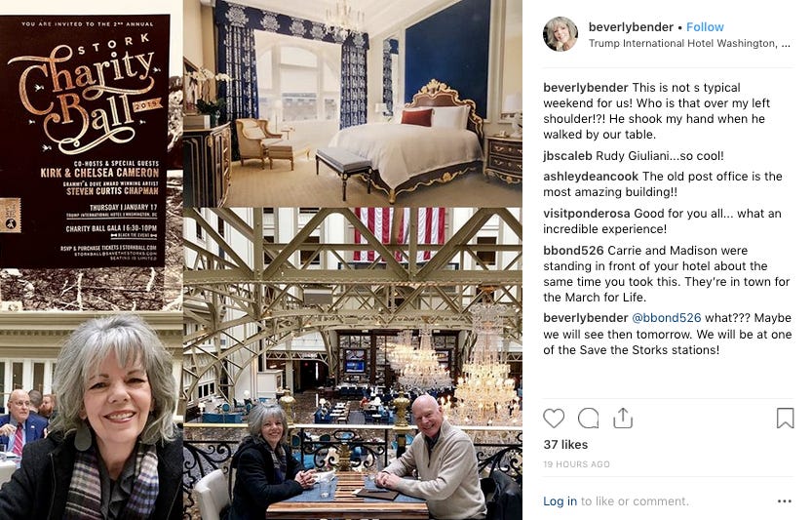Open comments with the speech bubble icon
The image size is (812, 520).
[589, 419]
